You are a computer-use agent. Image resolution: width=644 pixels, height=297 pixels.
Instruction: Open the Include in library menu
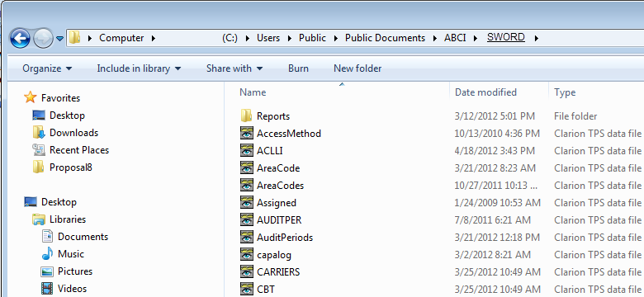(139, 68)
